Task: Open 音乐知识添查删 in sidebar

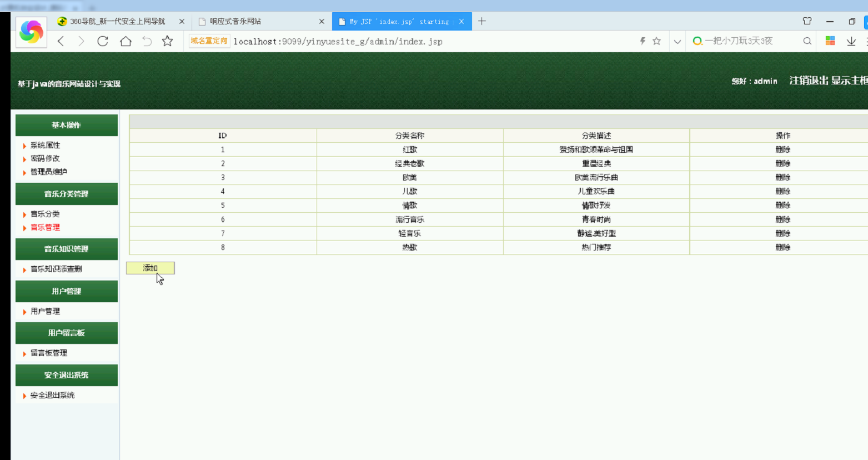Action: (x=56, y=269)
